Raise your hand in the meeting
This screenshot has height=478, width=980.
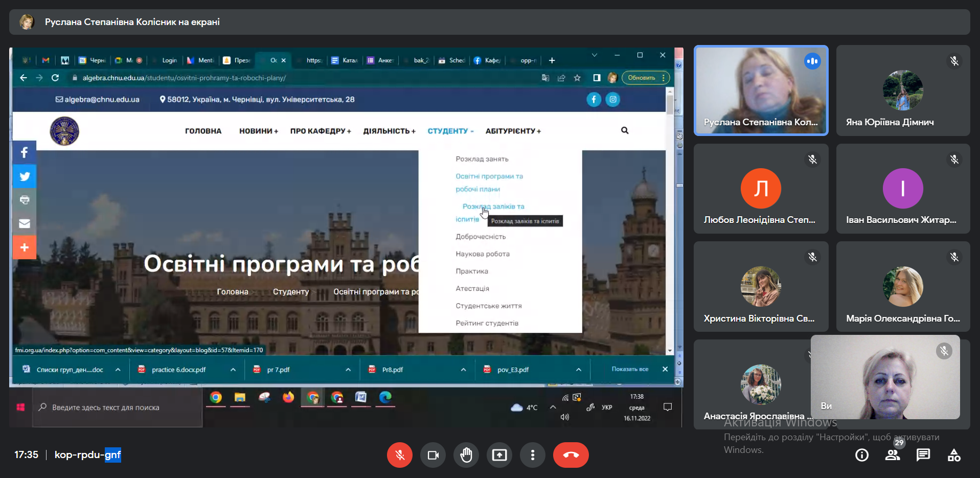point(466,455)
